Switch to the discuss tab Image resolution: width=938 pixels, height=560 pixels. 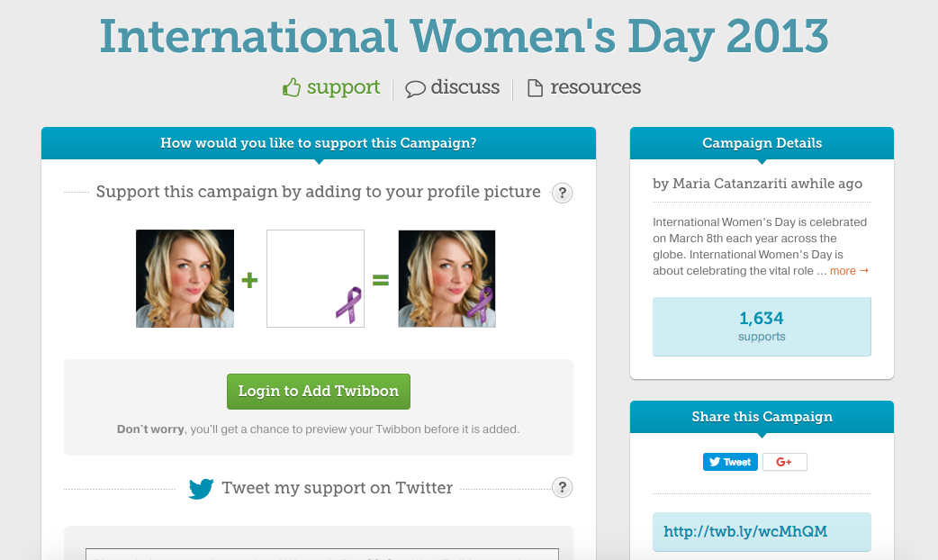pos(452,88)
